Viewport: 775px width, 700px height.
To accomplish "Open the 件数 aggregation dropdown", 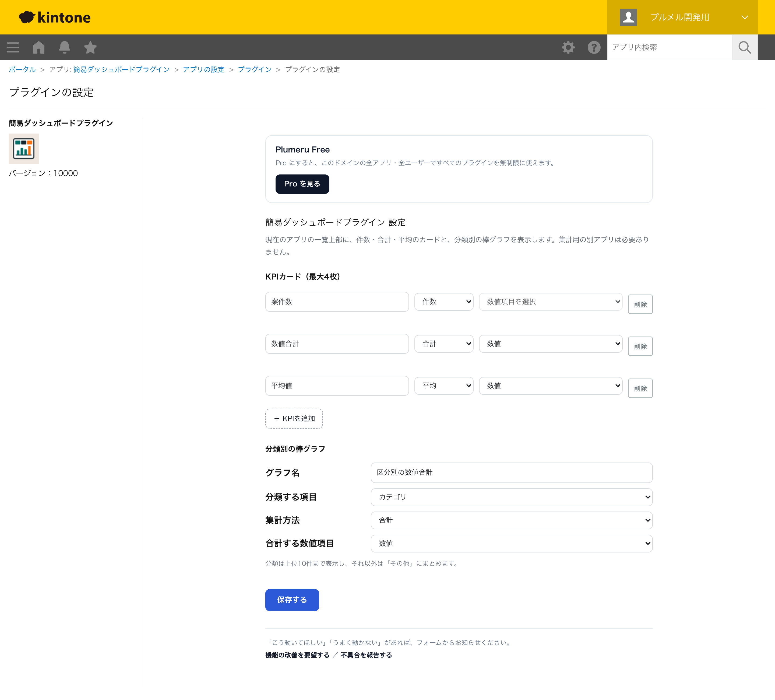I will tap(444, 302).
